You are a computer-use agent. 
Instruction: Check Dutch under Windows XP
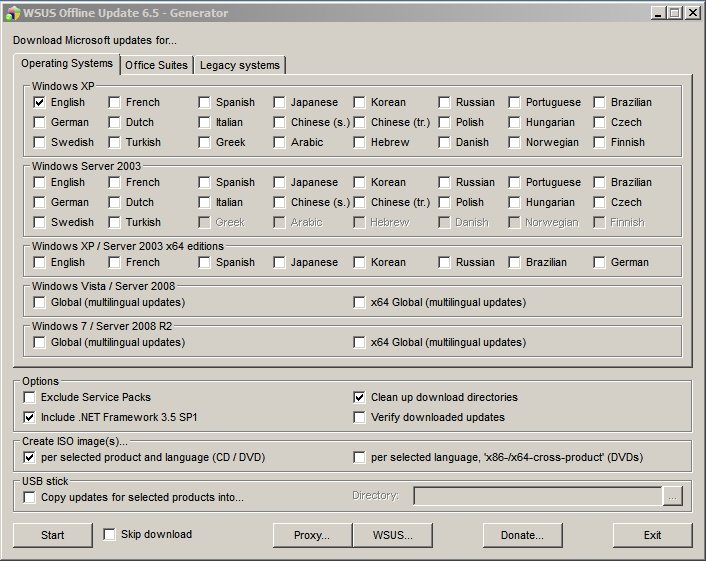[114, 122]
